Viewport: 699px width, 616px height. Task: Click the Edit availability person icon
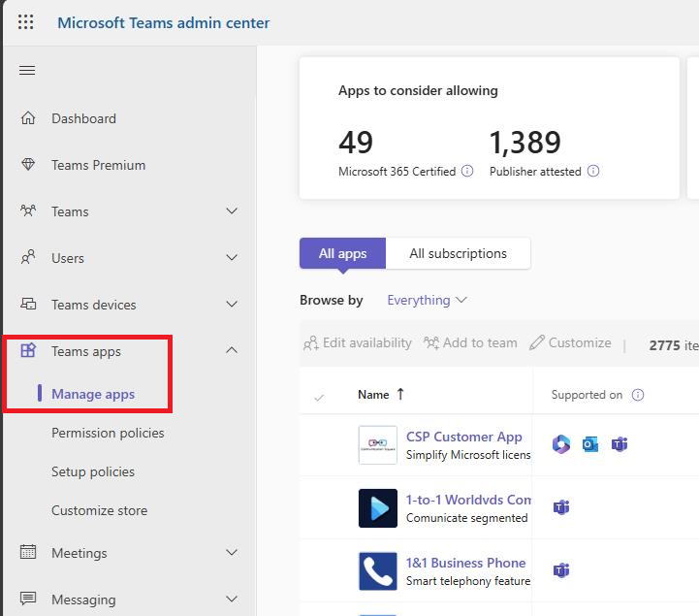pyautogui.click(x=310, y=343)
